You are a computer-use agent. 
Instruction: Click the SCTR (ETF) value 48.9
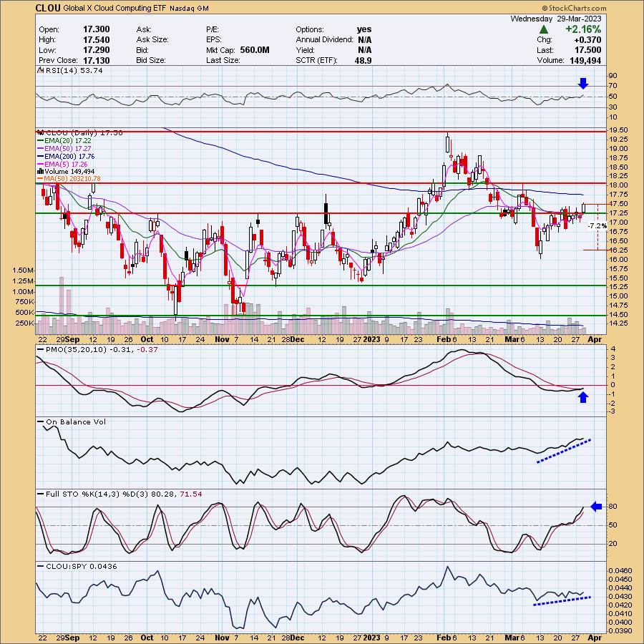(x=363, y=60)
